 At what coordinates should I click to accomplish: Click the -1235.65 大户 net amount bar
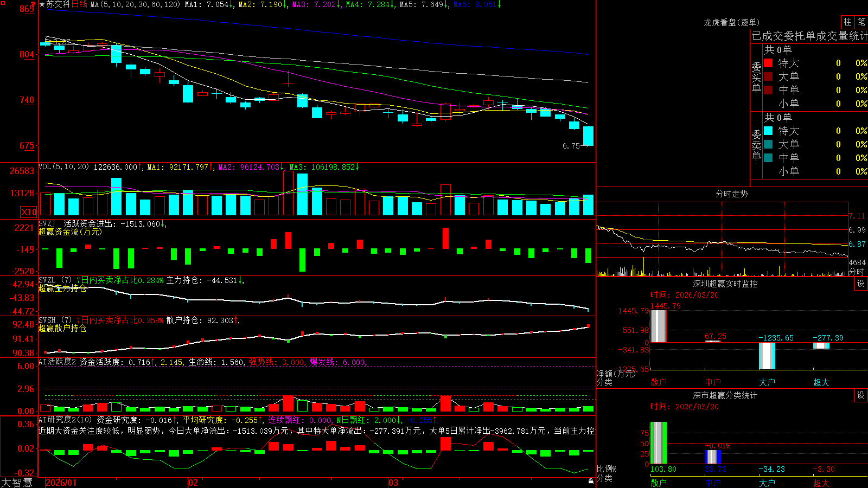point(767,356)
